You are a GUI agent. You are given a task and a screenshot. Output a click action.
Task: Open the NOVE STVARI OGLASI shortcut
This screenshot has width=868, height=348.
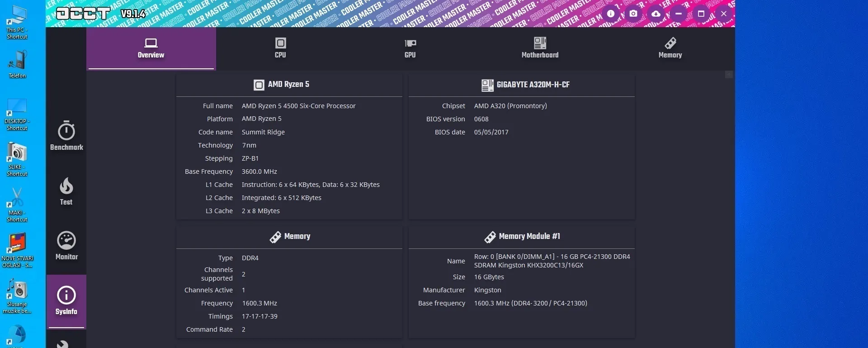pyautogui.click(x=17, y=250)
